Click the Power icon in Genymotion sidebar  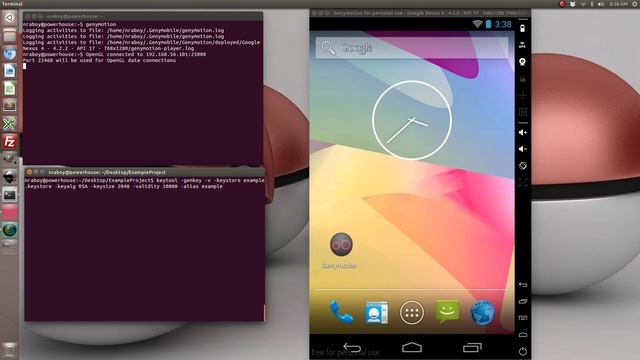[x=523, y=351]
